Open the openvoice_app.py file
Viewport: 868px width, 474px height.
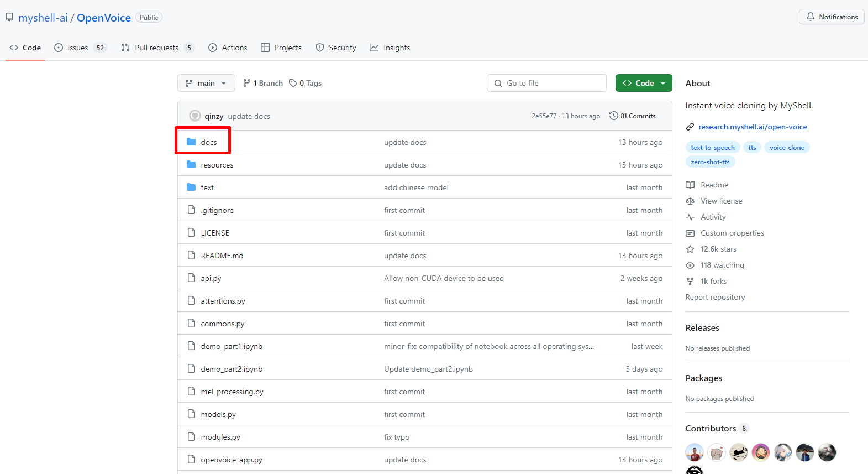click(232, 460)
